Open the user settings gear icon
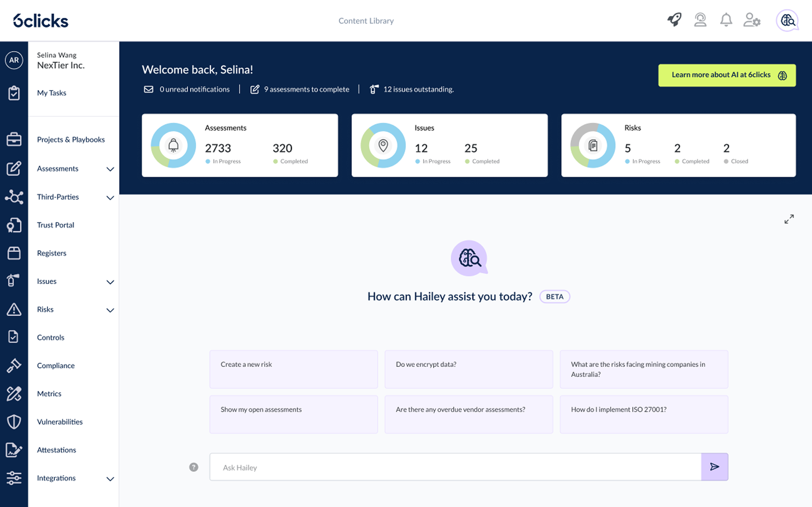Screen dimensions: 812x507 752,20
